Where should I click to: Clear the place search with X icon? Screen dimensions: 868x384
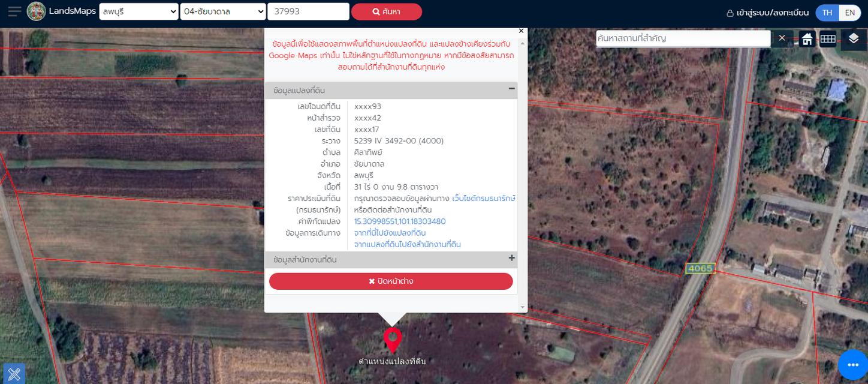coord(782,38)
